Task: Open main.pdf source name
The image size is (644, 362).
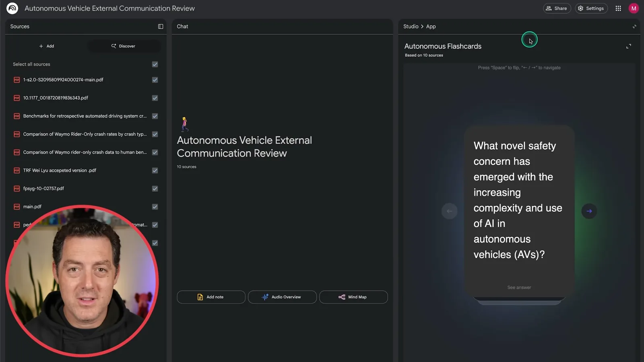Action: pyautogui.click(x=32, y=207)
